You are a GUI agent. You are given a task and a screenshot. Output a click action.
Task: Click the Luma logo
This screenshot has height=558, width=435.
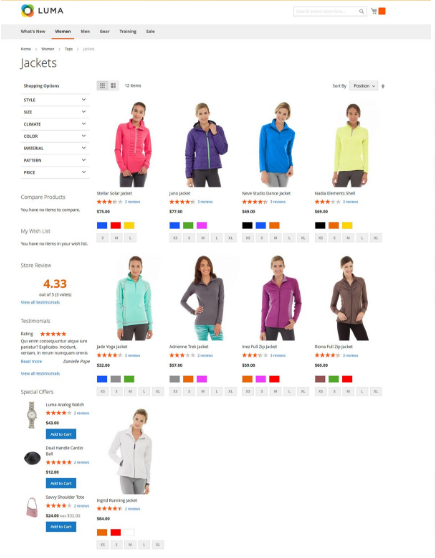(42, 11)
